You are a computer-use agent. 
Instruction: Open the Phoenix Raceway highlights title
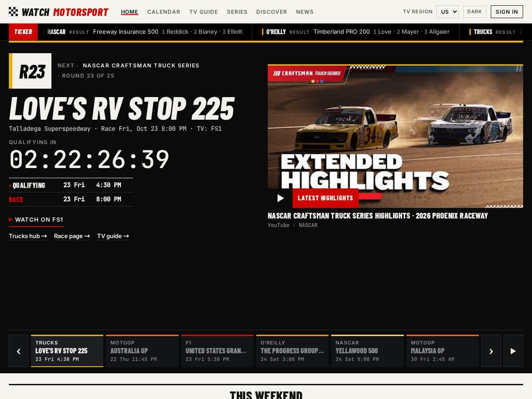pos(378,216)
